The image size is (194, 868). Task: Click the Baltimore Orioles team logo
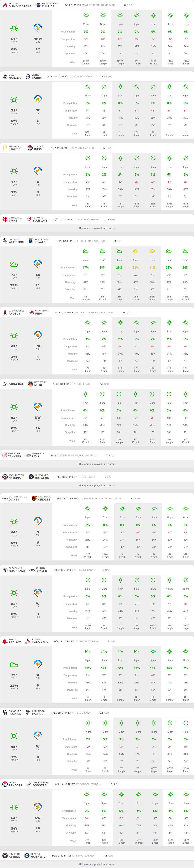(34, 498)
